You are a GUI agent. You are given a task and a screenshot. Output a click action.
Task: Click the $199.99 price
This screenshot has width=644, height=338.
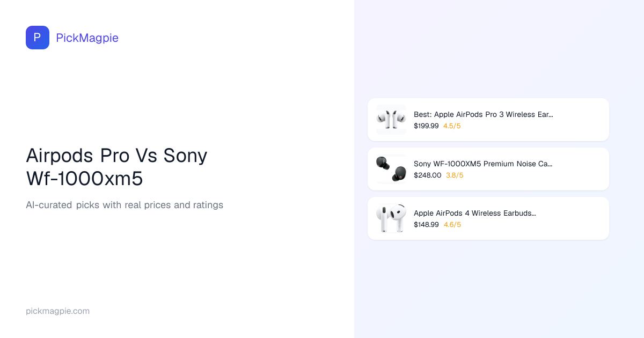click(426, 126)
